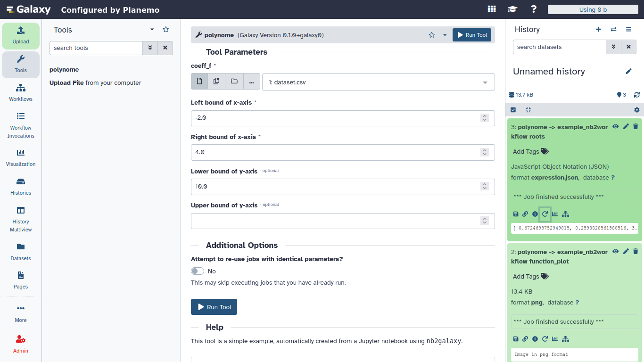
Task: Click rerun job icon for dataset 3
Action: click(545, 214)
